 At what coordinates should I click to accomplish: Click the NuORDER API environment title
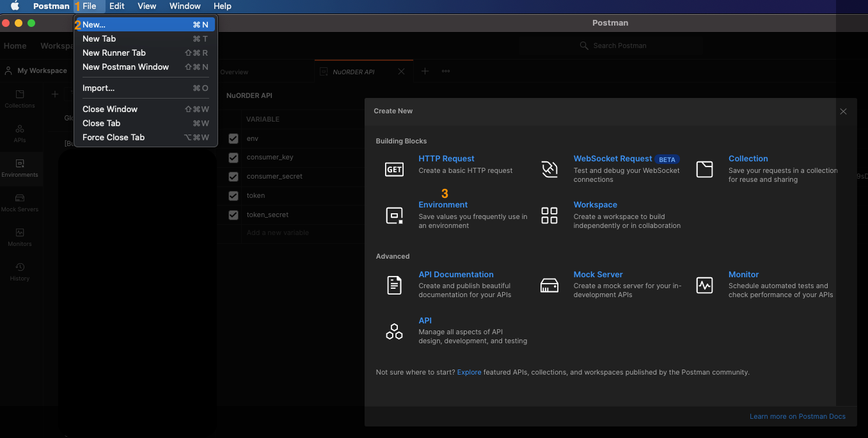(249, 95)
